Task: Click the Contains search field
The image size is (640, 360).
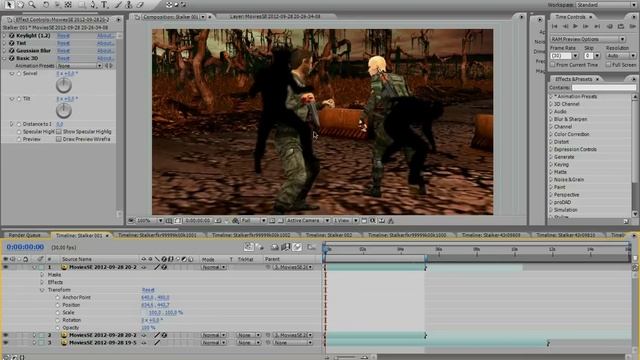Action: click(604, 87)
